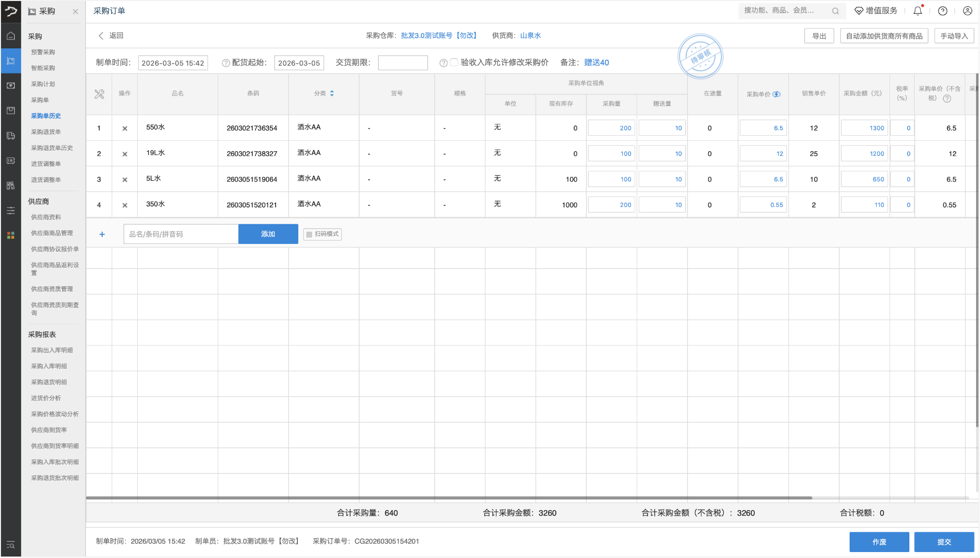Click the horizontal scrollbar below the table
Image resolution: width=980 pixels, height=558 pixels.
pos(449,498)
